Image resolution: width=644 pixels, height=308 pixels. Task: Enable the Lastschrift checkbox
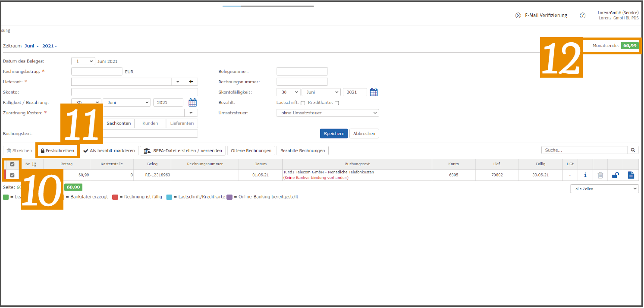(x=302, y=103)
